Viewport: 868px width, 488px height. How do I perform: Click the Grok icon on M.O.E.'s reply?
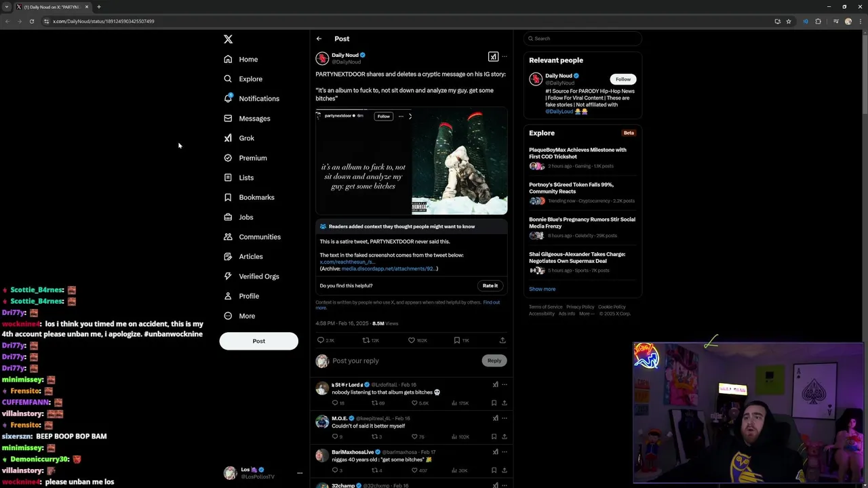point(495,418)
